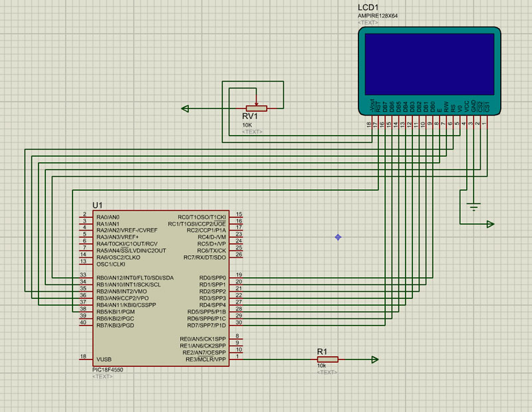The image size is (532, 412).
Task: Click pin RB6/KBI2/PGC
Action: [115, 319]
